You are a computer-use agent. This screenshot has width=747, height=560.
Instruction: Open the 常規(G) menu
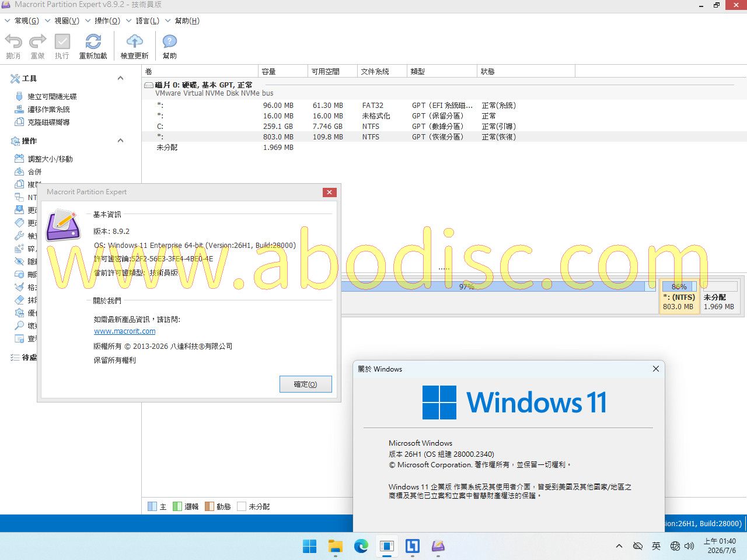[27, 21]
